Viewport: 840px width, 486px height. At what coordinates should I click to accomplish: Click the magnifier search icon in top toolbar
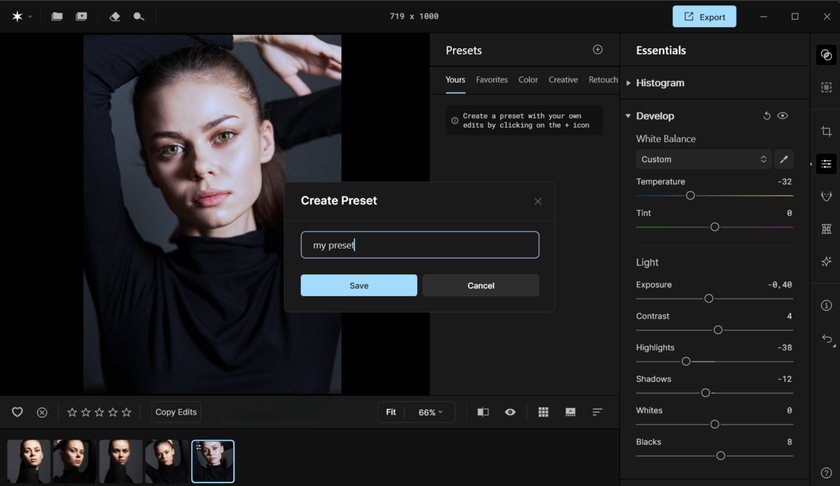(139, 17)
